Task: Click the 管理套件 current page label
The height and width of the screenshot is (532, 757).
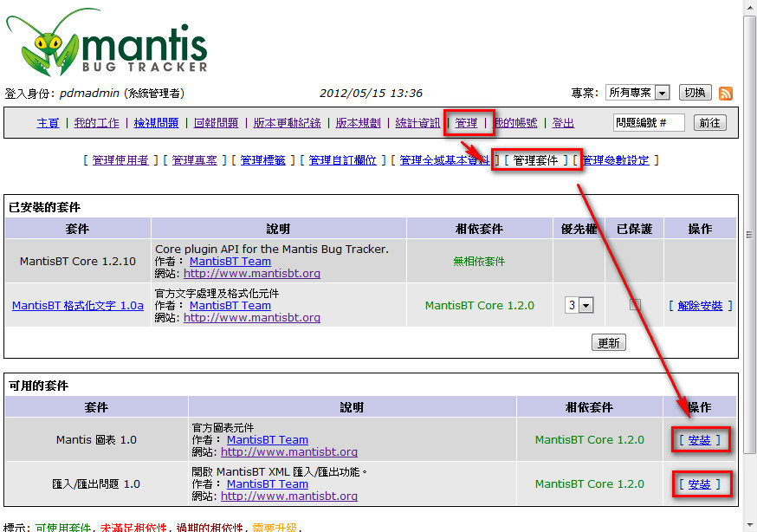Action: (x=535, y=160)
